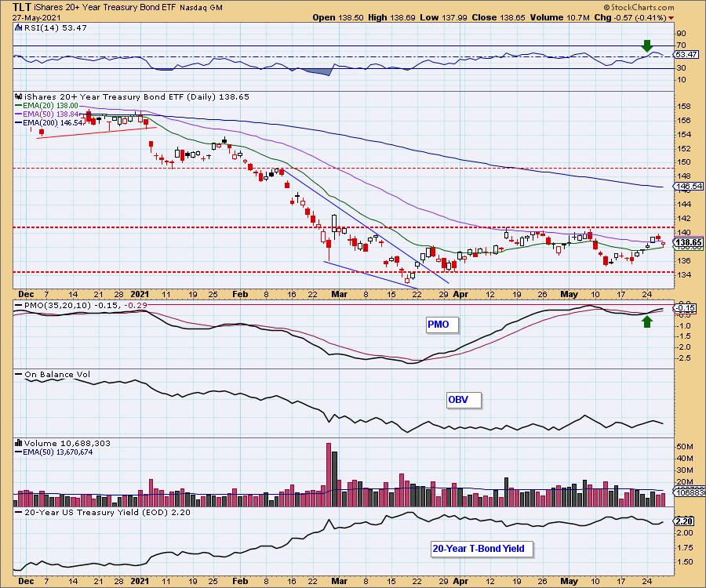This screenshot has height=588, width=706.
Task: Click the 150 price axis label
Action: point(683,162)
